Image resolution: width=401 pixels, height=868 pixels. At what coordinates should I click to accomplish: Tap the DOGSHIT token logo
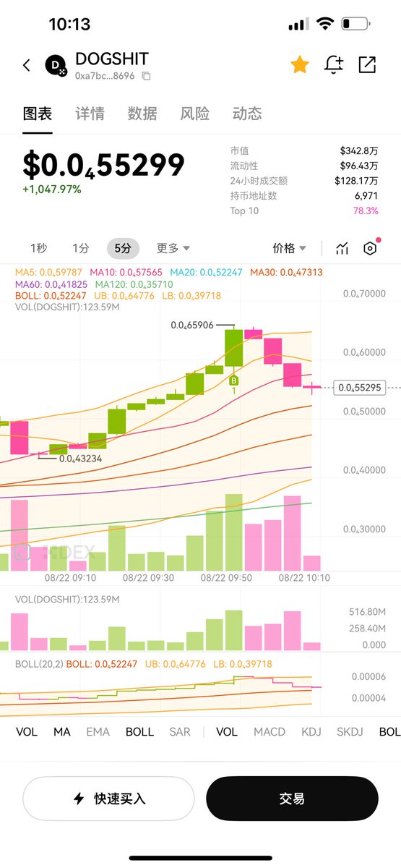tap(56, 65)
